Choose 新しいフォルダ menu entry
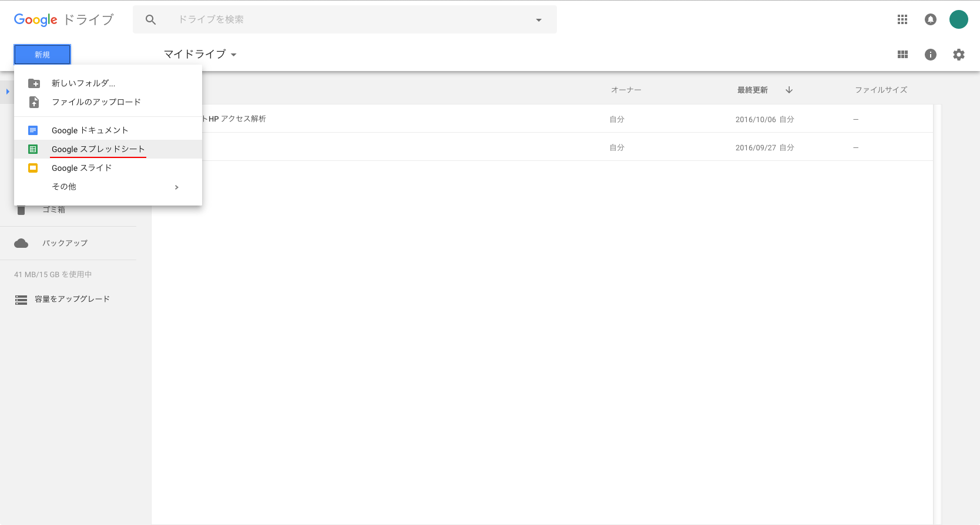Viewport: 980px width, 525px height. (x=108, y=83)
